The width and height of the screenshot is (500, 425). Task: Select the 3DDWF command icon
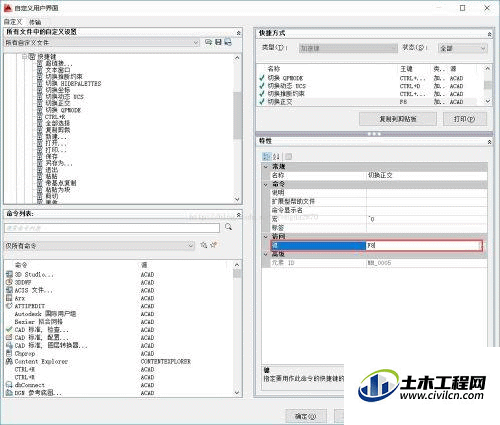click(x=9, y=282)
